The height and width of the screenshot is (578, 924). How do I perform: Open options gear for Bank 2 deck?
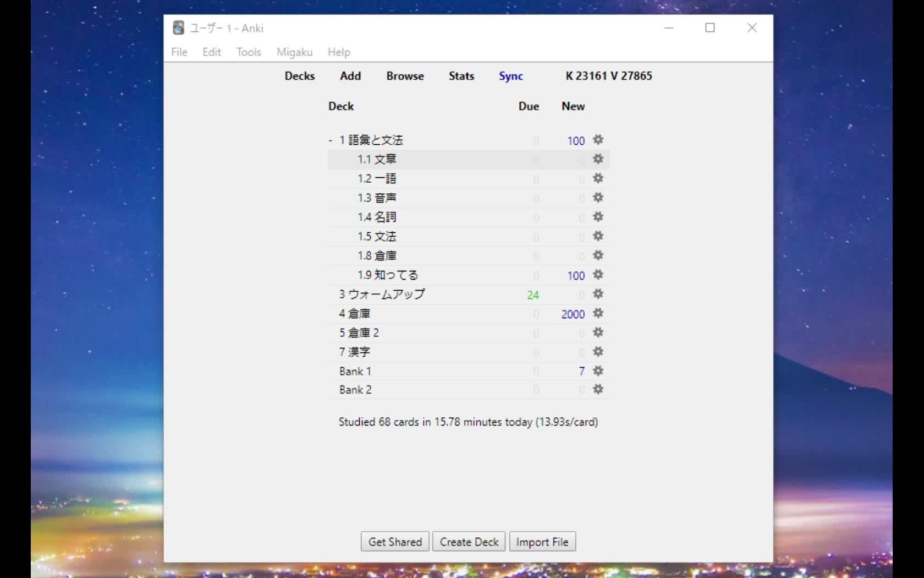(598, 389)
